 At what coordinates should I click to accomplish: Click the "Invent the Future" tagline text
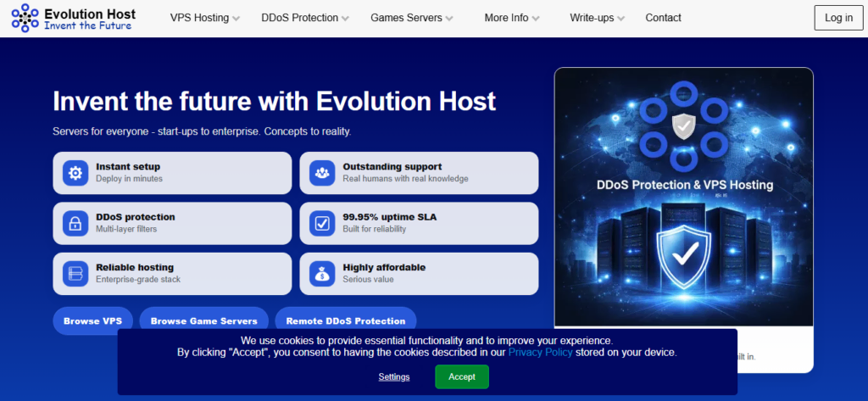coord(87,25)
